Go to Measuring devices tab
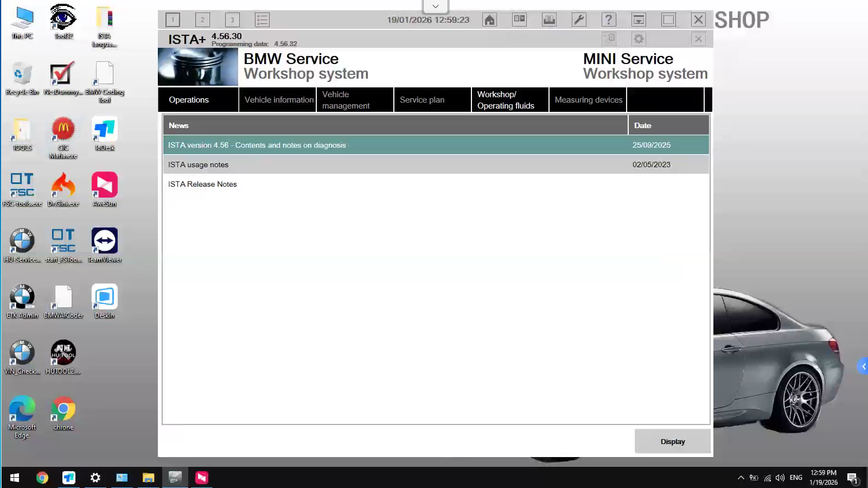The image size is (868, 488). 588,100
